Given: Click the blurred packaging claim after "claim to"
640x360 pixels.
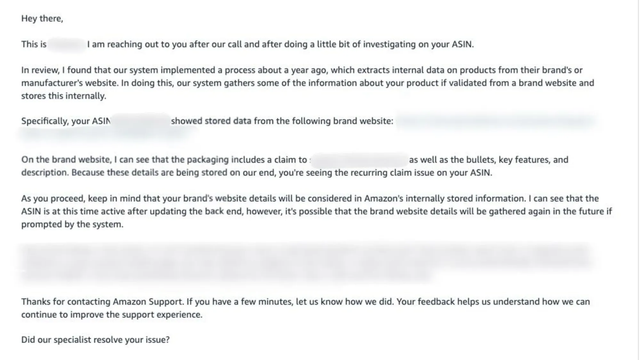Looking at the screenshot, I should pos(359,160).
